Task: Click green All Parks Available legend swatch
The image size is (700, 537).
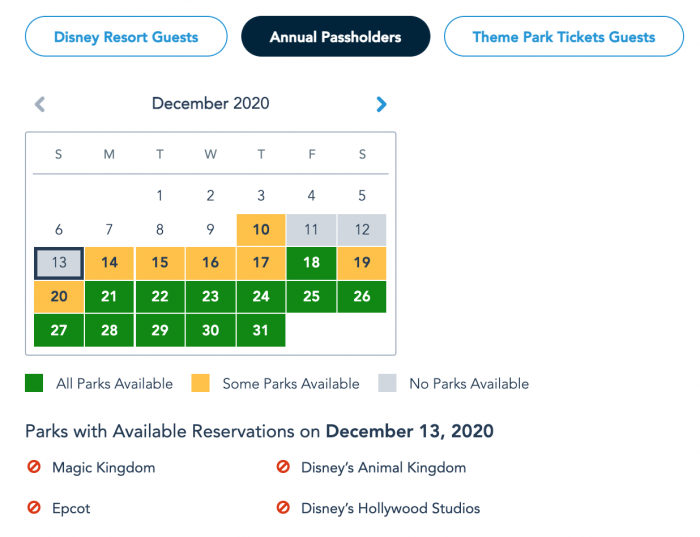Action: (x=34, y=383)
